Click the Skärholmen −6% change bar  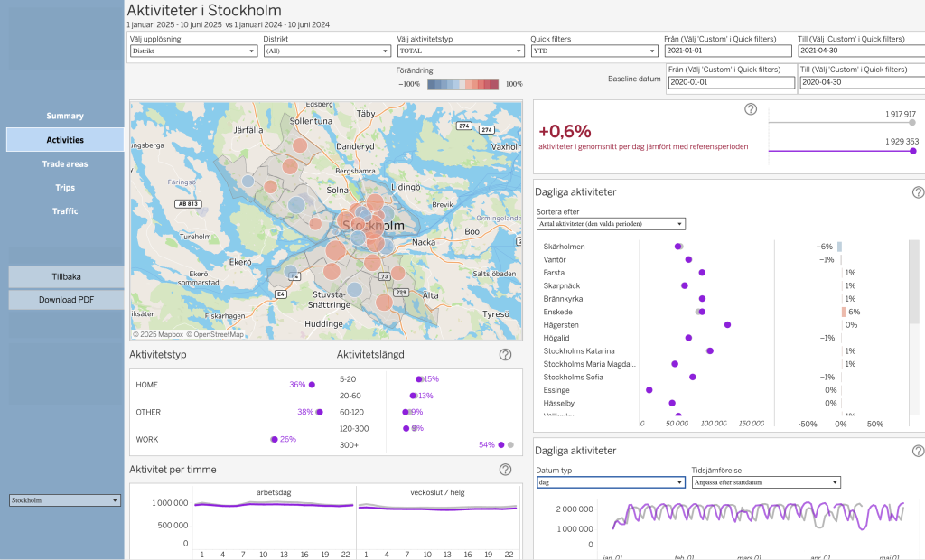click(839, 247)
